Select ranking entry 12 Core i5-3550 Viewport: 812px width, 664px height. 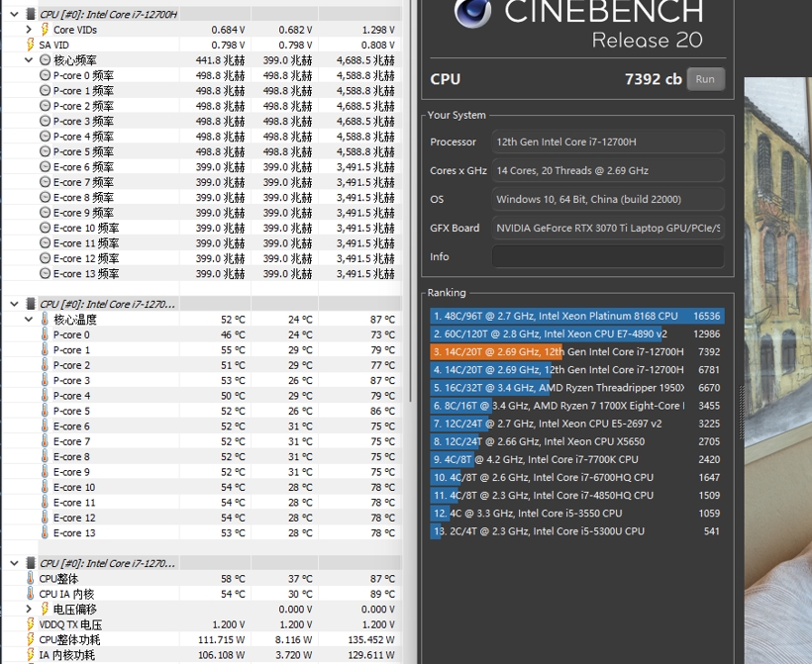[577, 514]
